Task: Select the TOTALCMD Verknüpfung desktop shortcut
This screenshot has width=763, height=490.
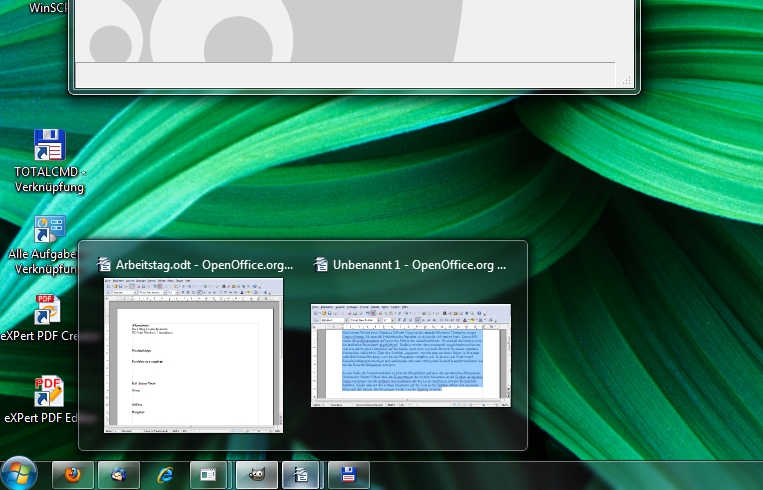Action: 49,147
